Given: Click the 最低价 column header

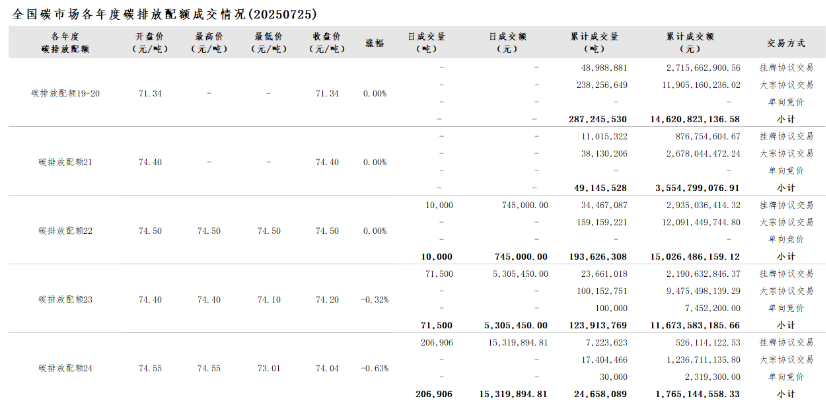Looking at the screenshot, I should click(x=268, y=41).
